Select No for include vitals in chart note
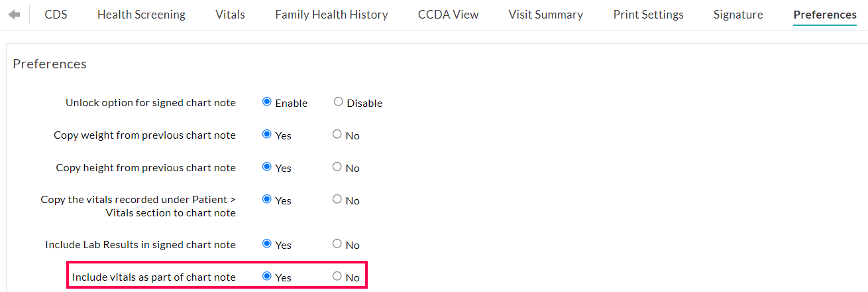 [337, 276]
